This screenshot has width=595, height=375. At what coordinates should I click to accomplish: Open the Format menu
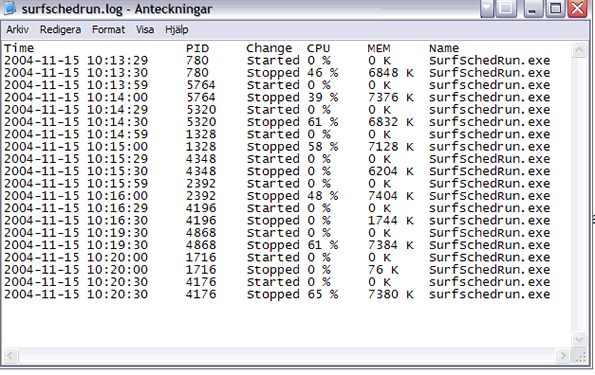(x=109, y=30)
